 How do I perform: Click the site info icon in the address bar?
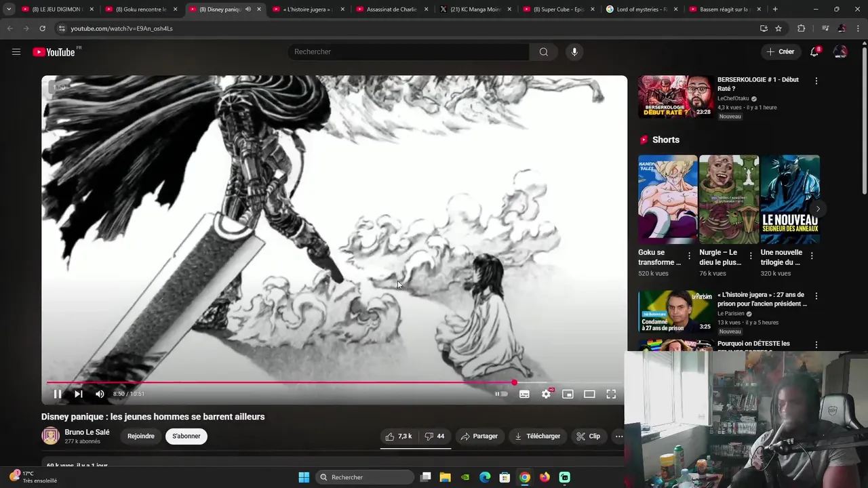coord(62,28)
